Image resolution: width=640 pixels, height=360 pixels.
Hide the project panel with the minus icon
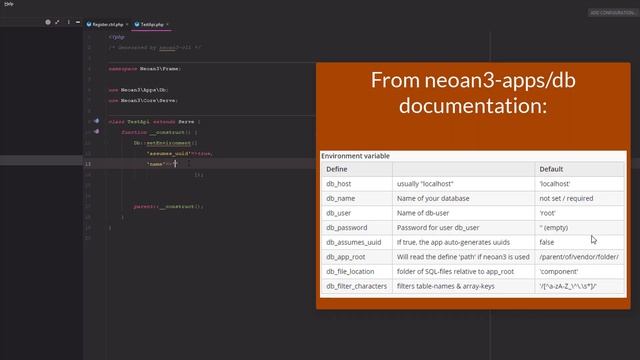tap(78, 22)
